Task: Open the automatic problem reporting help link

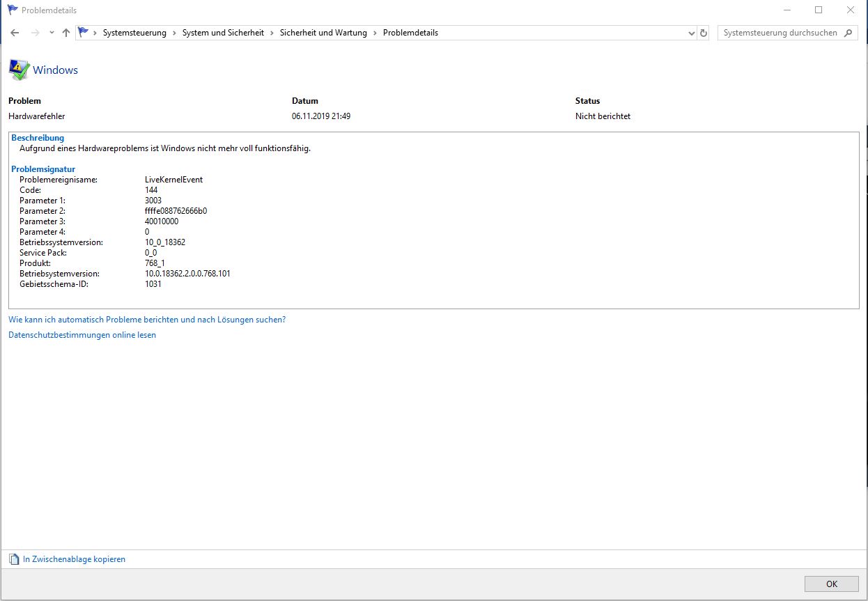Action: [147, 320]
